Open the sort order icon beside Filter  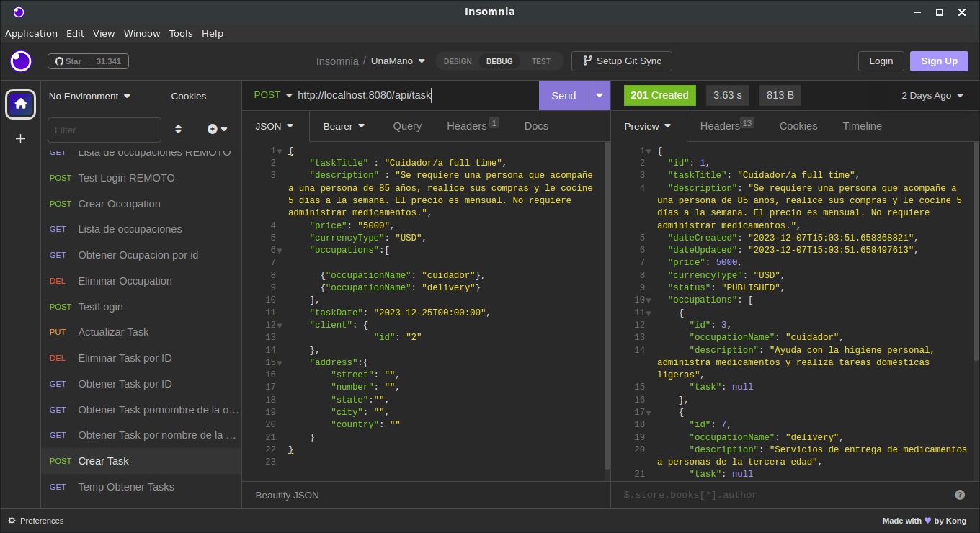(x=179, y=130)
